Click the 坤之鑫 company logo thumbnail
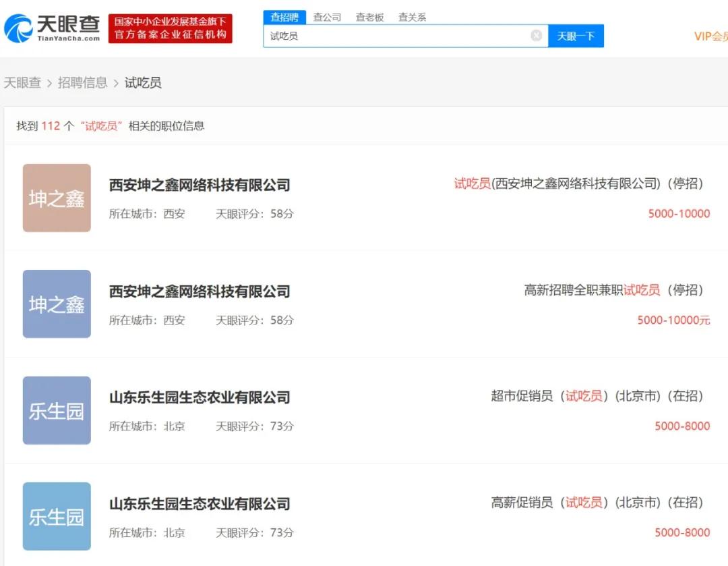This screenshot has width=728, height=566. tap(57, 198)
